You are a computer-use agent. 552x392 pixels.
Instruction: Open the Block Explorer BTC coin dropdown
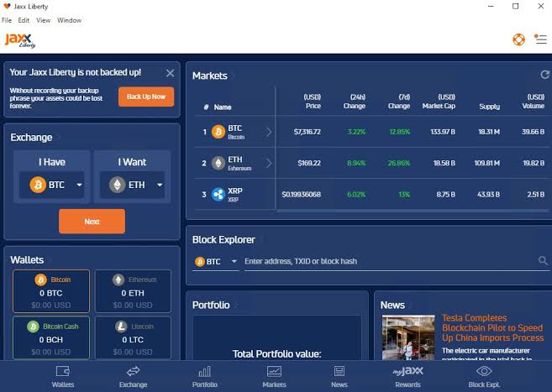pyautogui.click(x=215, y=262)
